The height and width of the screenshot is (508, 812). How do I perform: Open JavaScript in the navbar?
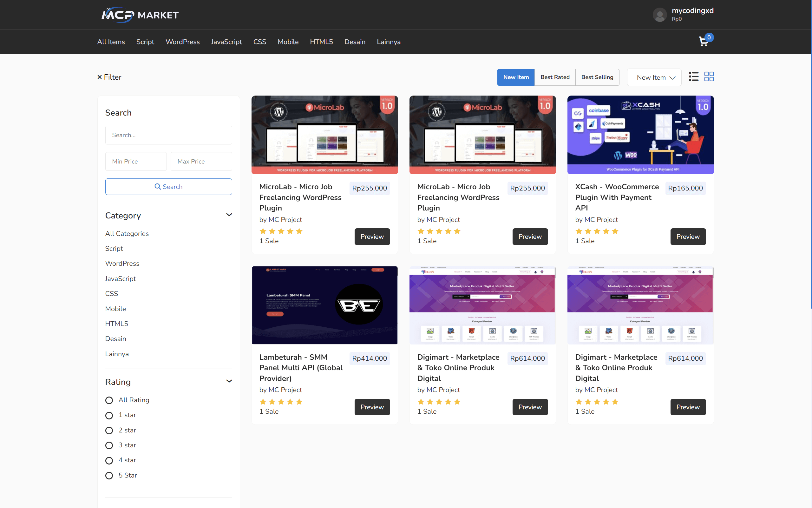[x=226, y=42]
